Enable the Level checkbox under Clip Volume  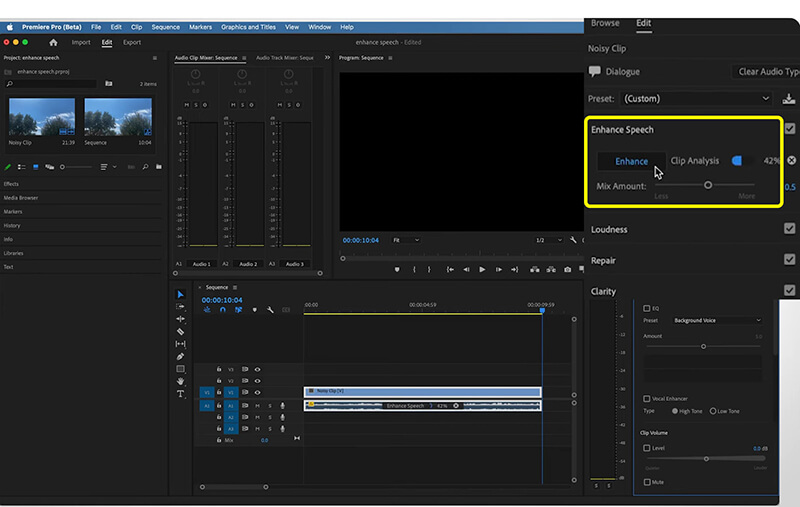(x=646, y=448)
